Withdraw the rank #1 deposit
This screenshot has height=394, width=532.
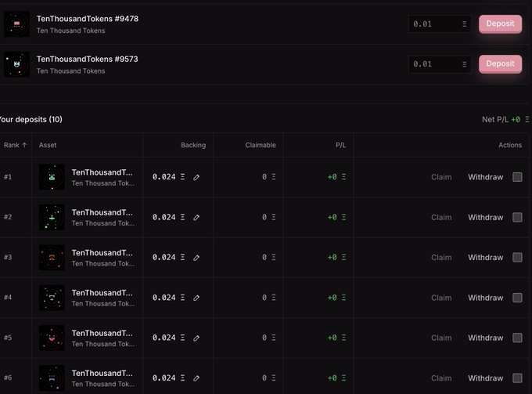pos(486,177)
